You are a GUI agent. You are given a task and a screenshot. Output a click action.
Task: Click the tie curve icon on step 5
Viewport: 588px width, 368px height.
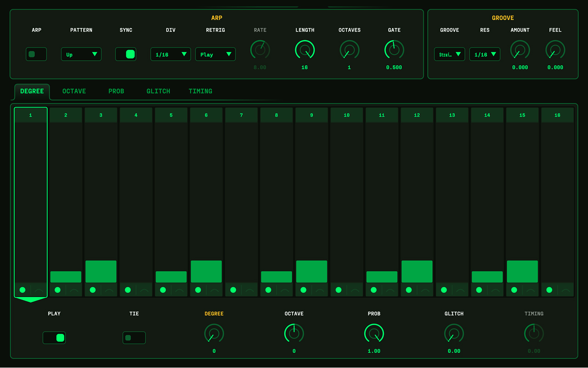pyautogui.click(x=180, y=290)
